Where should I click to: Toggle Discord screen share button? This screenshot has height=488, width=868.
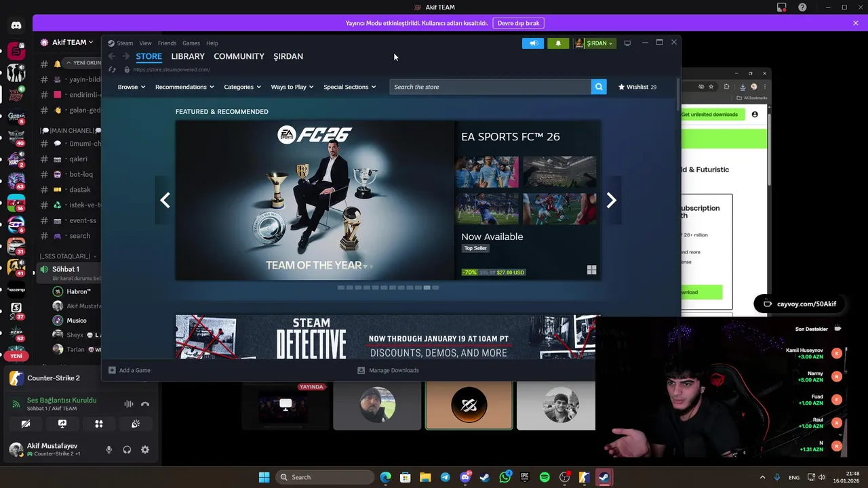tap(62, 424)
